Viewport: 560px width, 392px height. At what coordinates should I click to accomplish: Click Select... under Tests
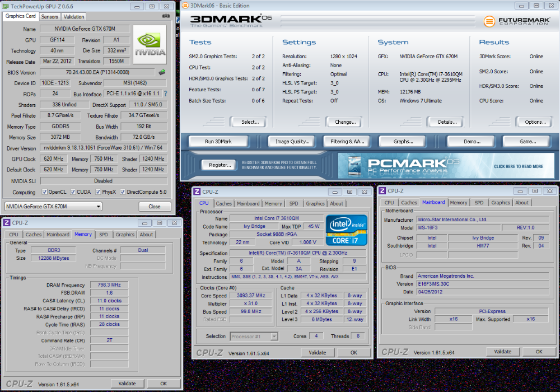(x=250, y=122)
